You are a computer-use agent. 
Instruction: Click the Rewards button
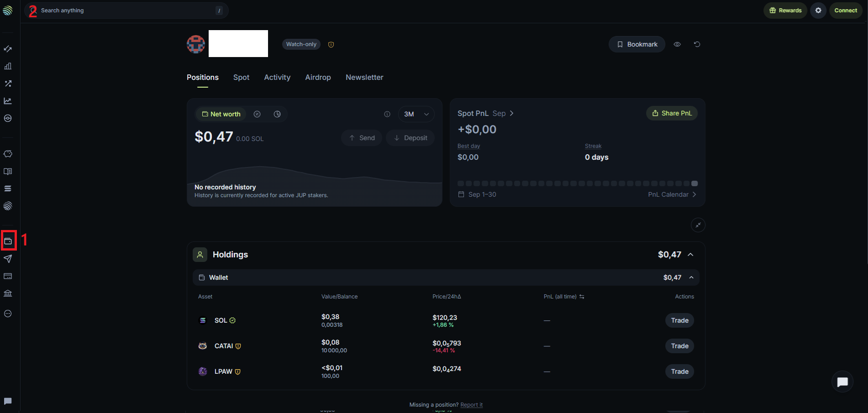coord(785,10)
